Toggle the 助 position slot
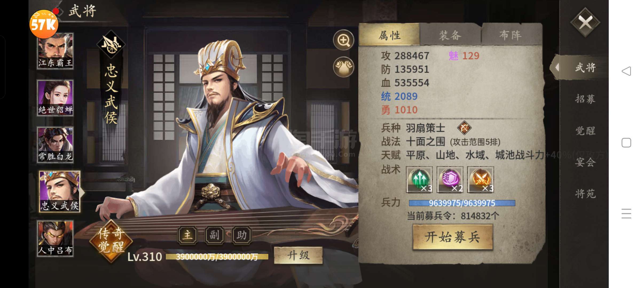This screenshot has height=288, width=644. click(242, 235)
